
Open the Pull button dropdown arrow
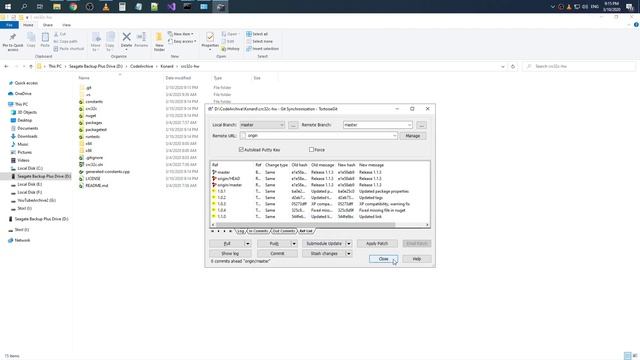tap(247, 243)
